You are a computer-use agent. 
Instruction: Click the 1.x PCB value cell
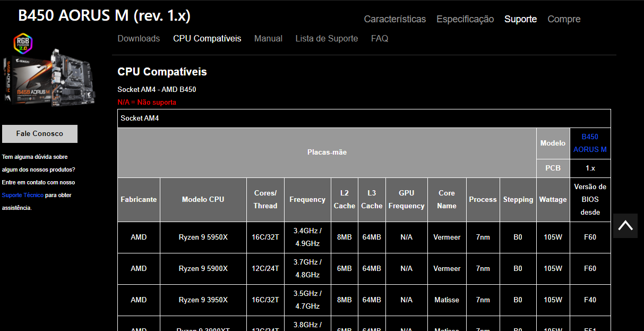tap(590, 168)
